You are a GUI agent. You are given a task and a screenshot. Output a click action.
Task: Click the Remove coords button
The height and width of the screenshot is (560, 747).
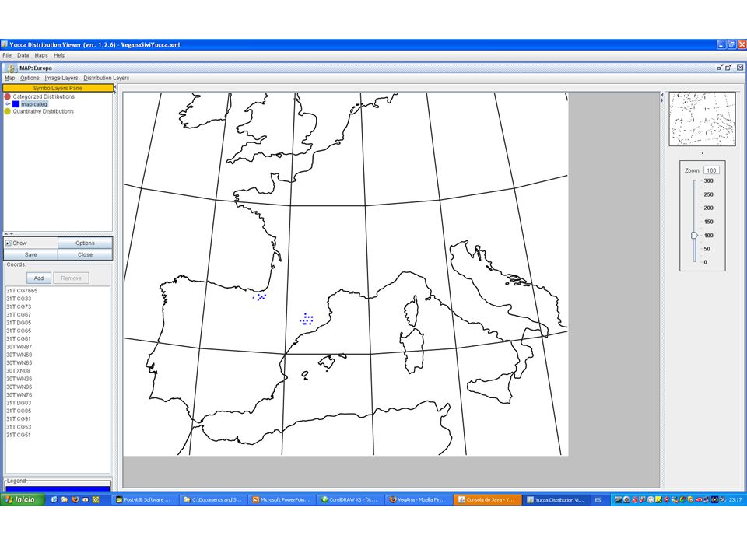point(71,278)
